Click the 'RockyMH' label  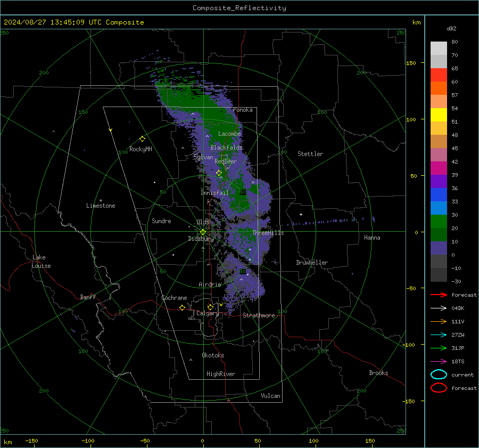(x=141, y=149)
